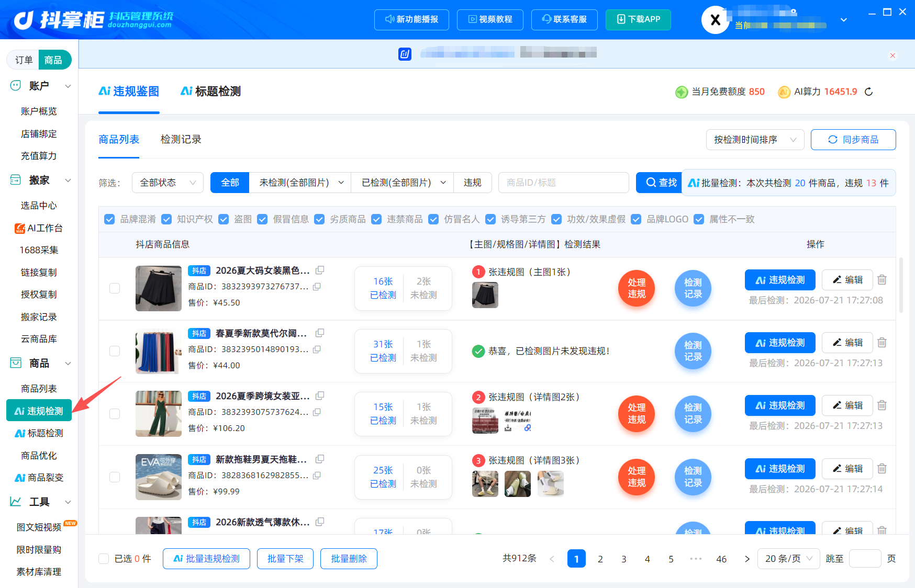Copy title of 2026夏大码女装黑色 product
915x588 pixels.
pyautogui.click(x=320, y=270)
